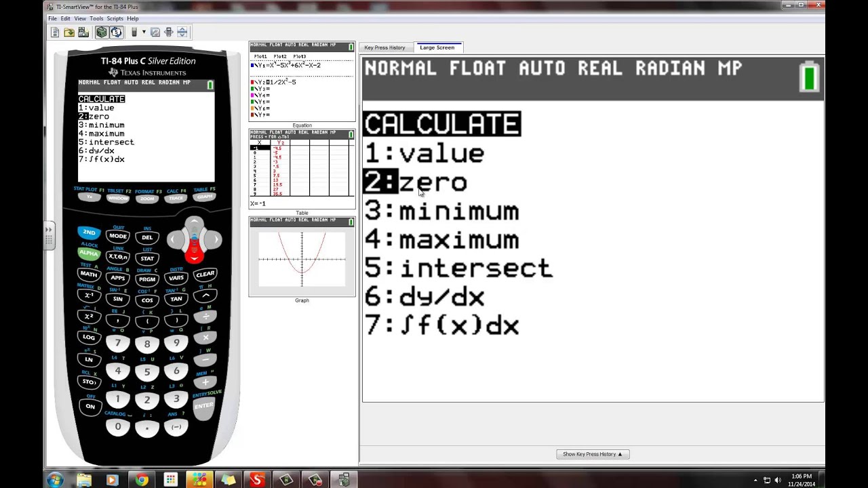Click the number 7 key
The image size is (868, 488).
pos(118,343)
